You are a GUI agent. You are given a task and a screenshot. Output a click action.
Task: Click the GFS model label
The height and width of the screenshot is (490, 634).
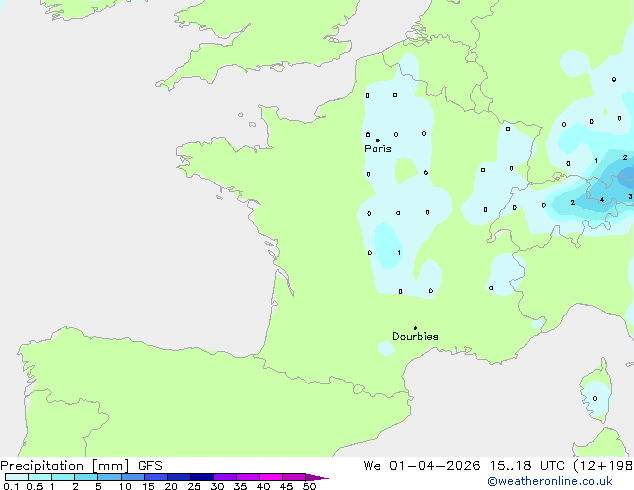click(150, 466)
